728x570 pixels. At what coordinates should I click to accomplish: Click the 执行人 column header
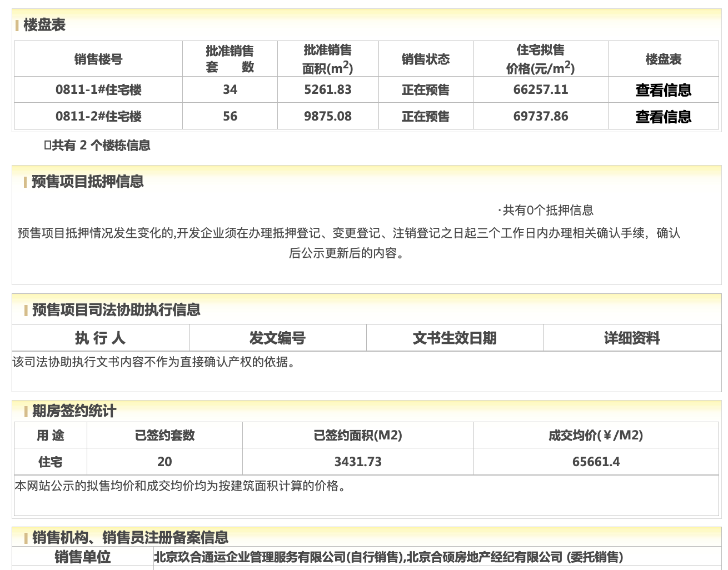click(x=100, y=338)
